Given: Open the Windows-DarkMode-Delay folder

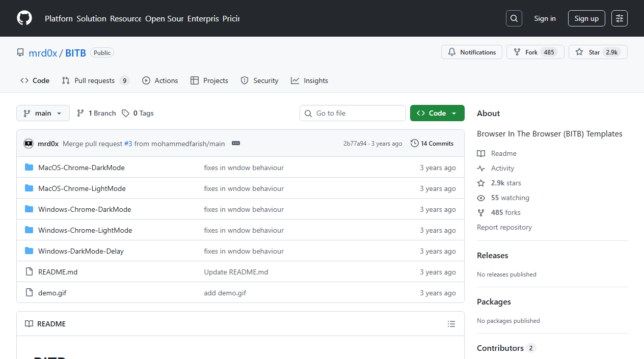Looking at the screenshot, I should pos(81,251).
